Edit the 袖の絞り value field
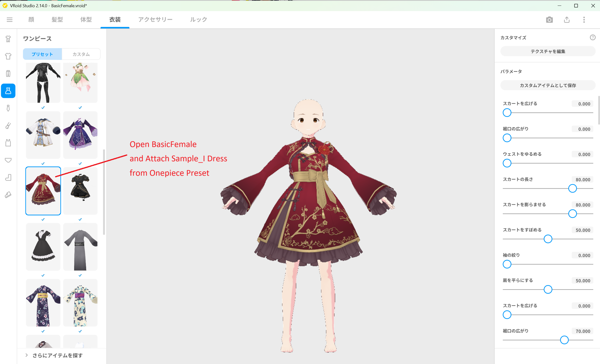The width and height of the screenshot is (600, 364). (x=582, y=255)
